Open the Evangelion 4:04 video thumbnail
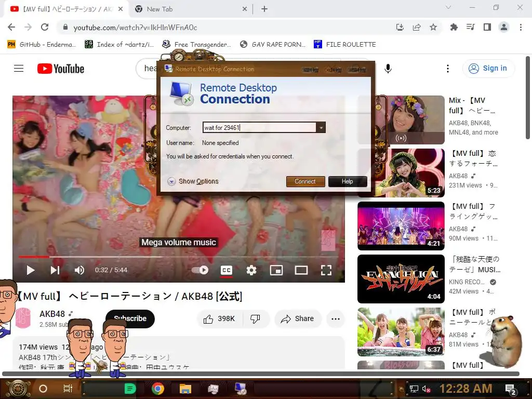The width and height of the screenshot is (532, 399). pos(401,279)
